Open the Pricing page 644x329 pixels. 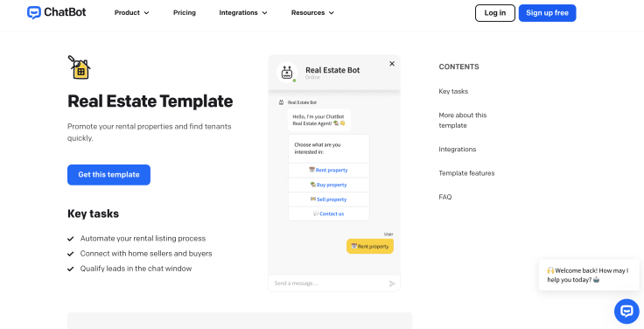coord(185,13)
